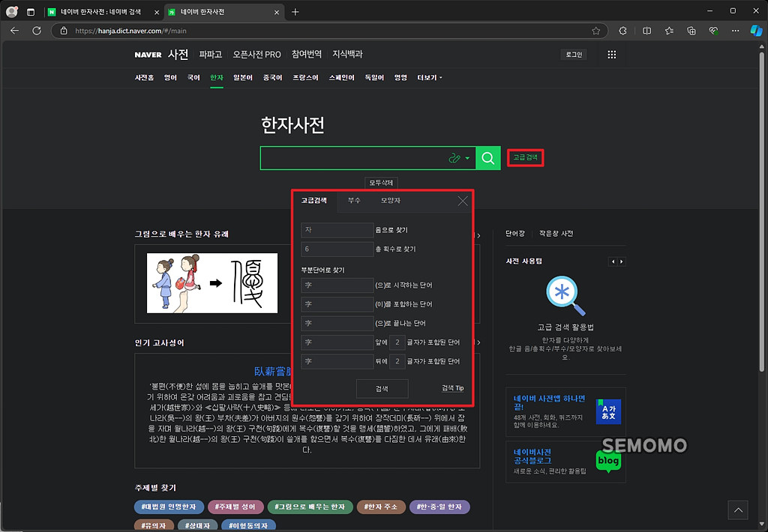This screenshot has height=532, width=768.
Task: Go back with browser back arrow
Action: 15,31
